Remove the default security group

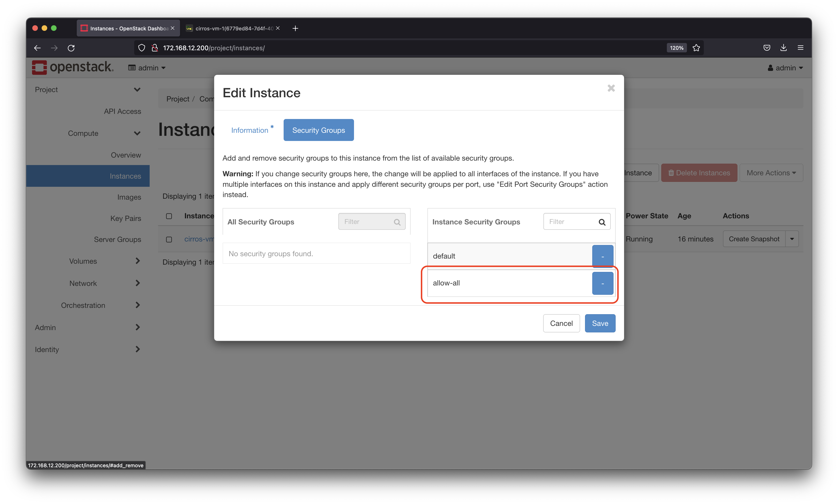click(603, 256)
